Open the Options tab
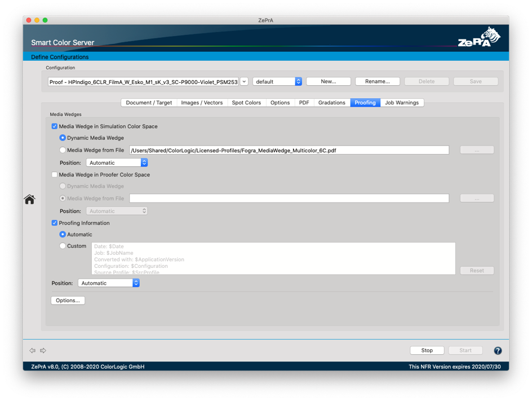The height and width of the screenshot is (401, 532). (x=280, y=103)
